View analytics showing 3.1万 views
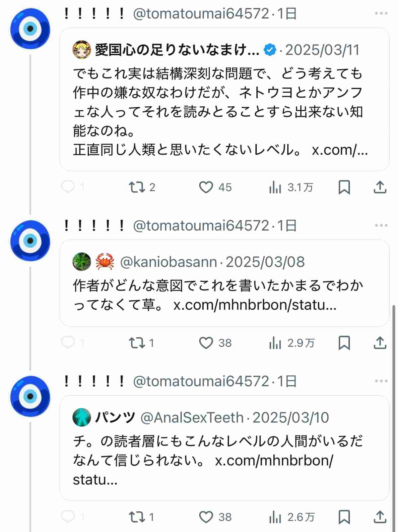Screen dimensions: 398x532 pyautogui.click(x=275, y=187)
